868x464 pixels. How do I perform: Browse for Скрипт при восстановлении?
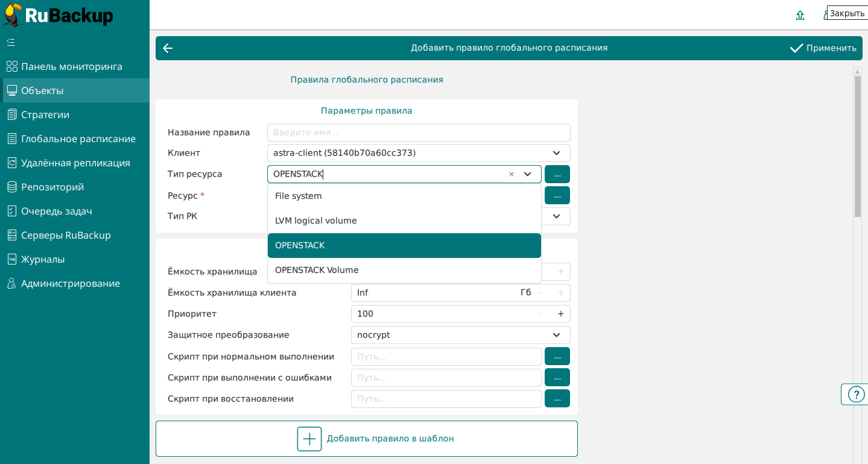point(557,399)
